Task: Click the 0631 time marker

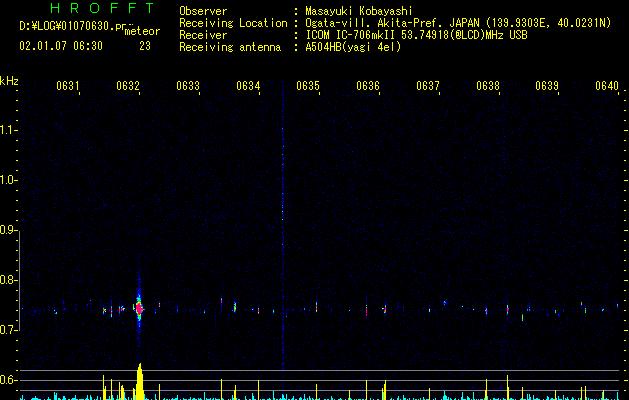Action: [x=67, y=86]
